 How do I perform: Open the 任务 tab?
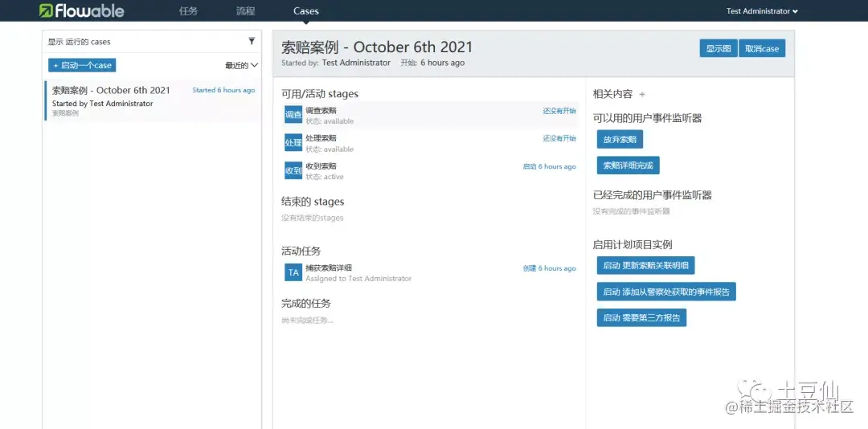click(x=189, y=10)
